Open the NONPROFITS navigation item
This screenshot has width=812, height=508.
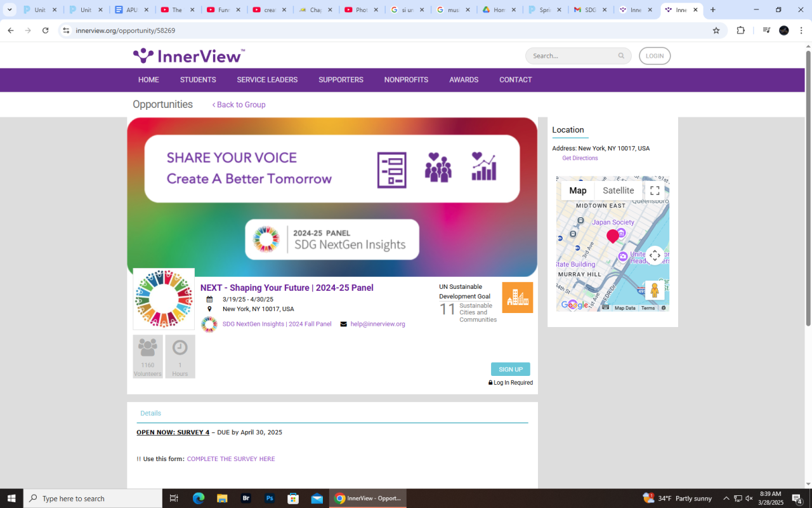406,80
